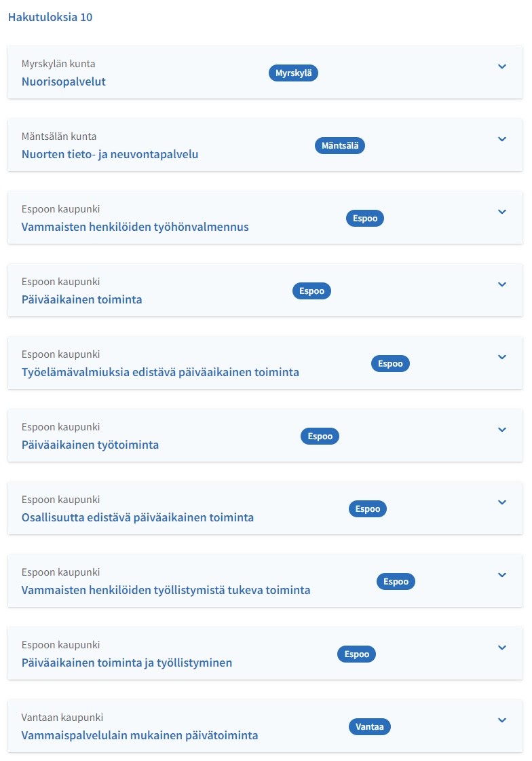
Task: Click the Vantaa location tag
Action: click(x=370, y=726)
